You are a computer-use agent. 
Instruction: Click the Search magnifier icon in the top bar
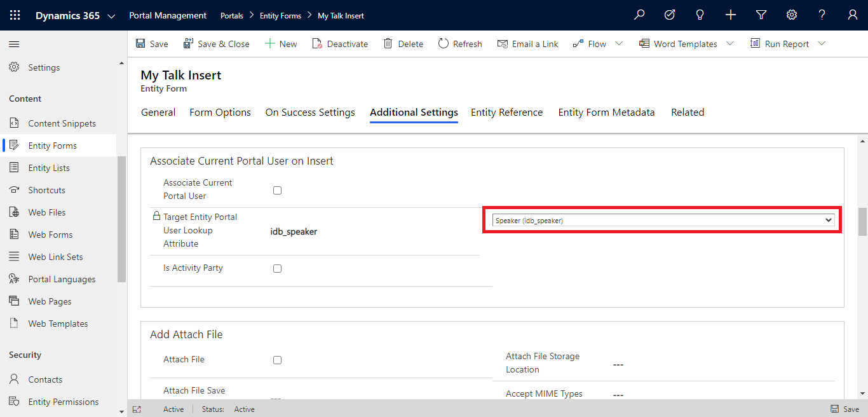[639, 15]
